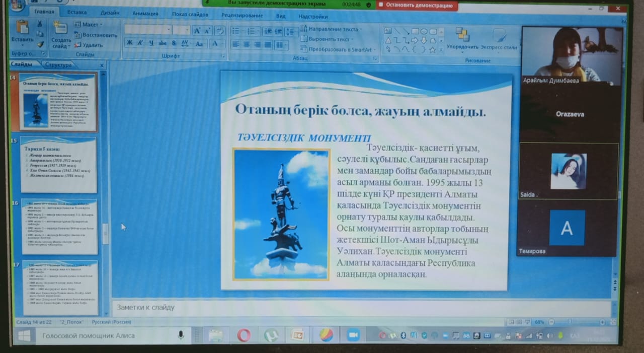Image resolution: width=644 pixels, height=353 pixels.
Task: Open the Структура outline tab
Action: pos(58,64)
